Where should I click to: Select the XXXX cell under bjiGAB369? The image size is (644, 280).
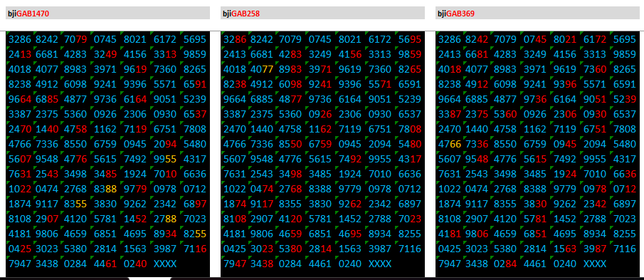pyautogui.click(x=595, y=264)
